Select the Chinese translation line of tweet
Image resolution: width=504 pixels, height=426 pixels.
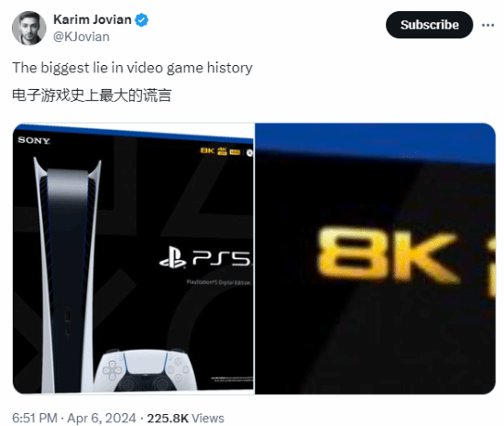click(x=92, y=95)
